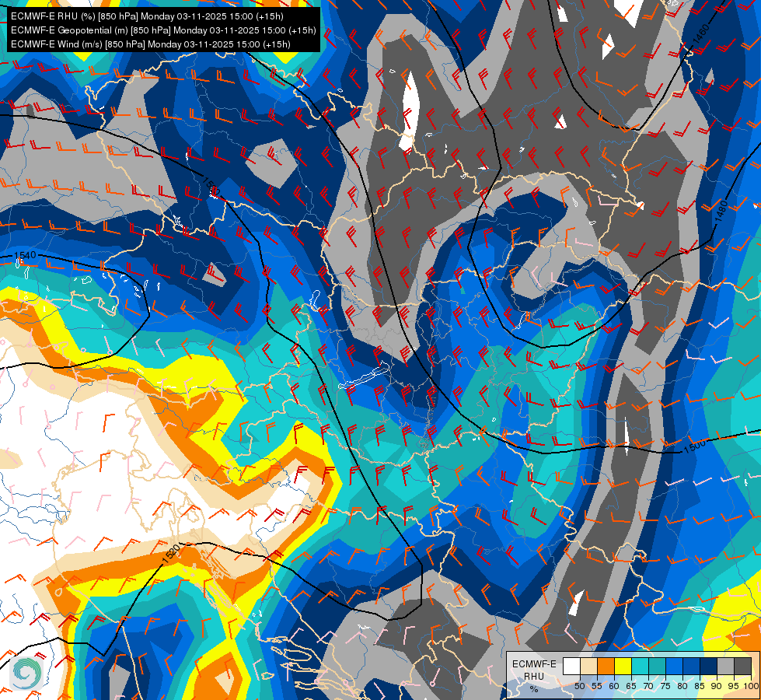Screen dimensions: 761x700
Task: Select the orange 55-60% legend swatch
Action: 606,667
